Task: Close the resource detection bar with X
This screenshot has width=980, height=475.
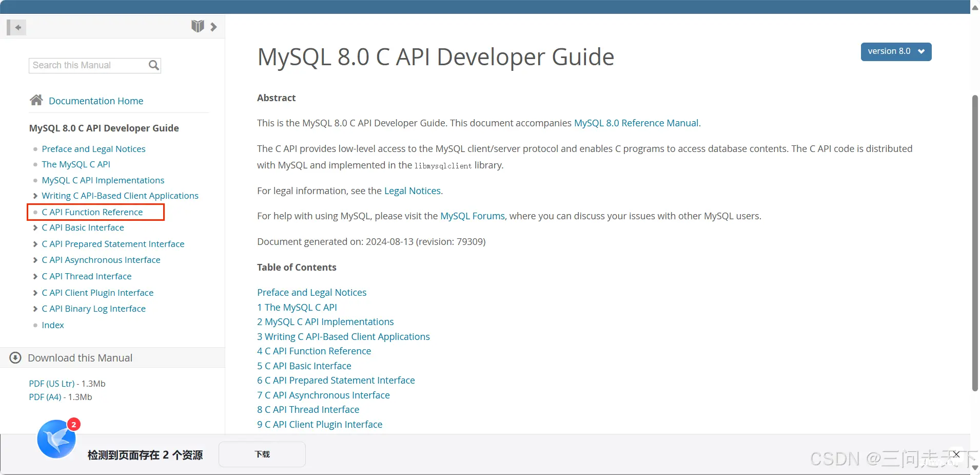Action: (x=956, y=454)
